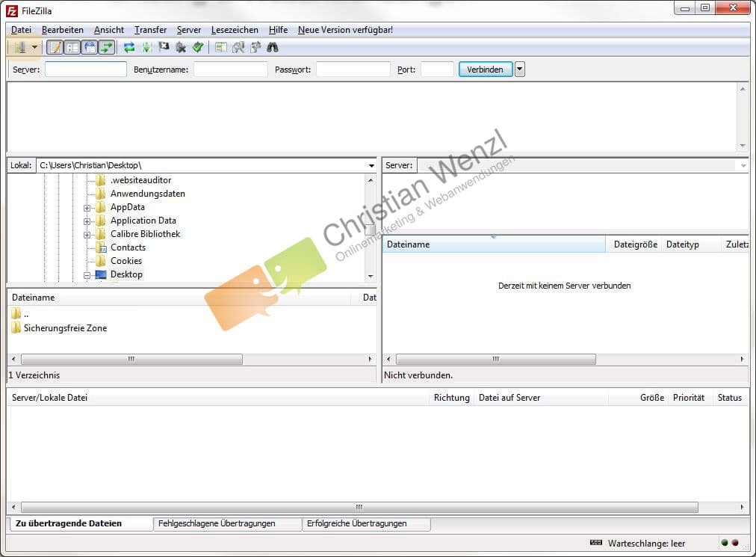
Task: Open the remote Server path dropdown
Action: coord(743,165)
